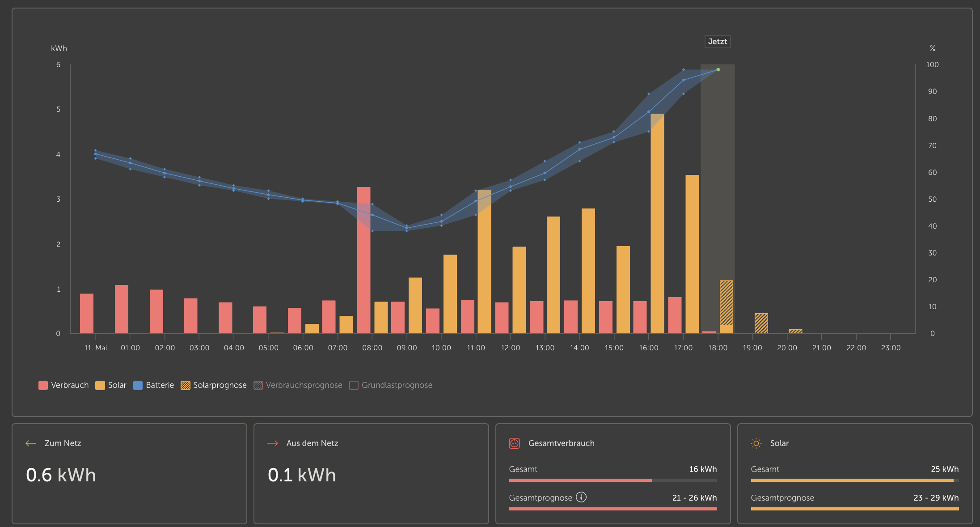Select the tall red 08:00 consumption bar
The image size is (980, 527).
click(x=363, y=260)
